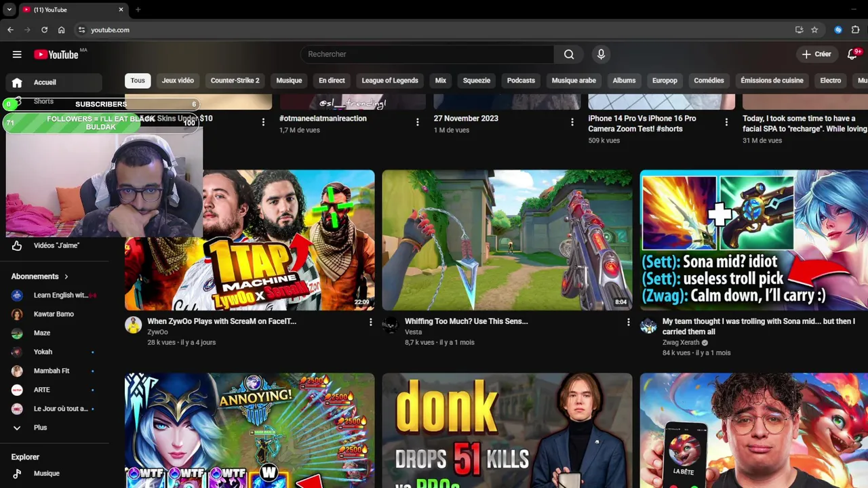The width and height of the screenshot is (868, 488).
Task: Click the YouTube logo
Action: [x=57, y=54]
